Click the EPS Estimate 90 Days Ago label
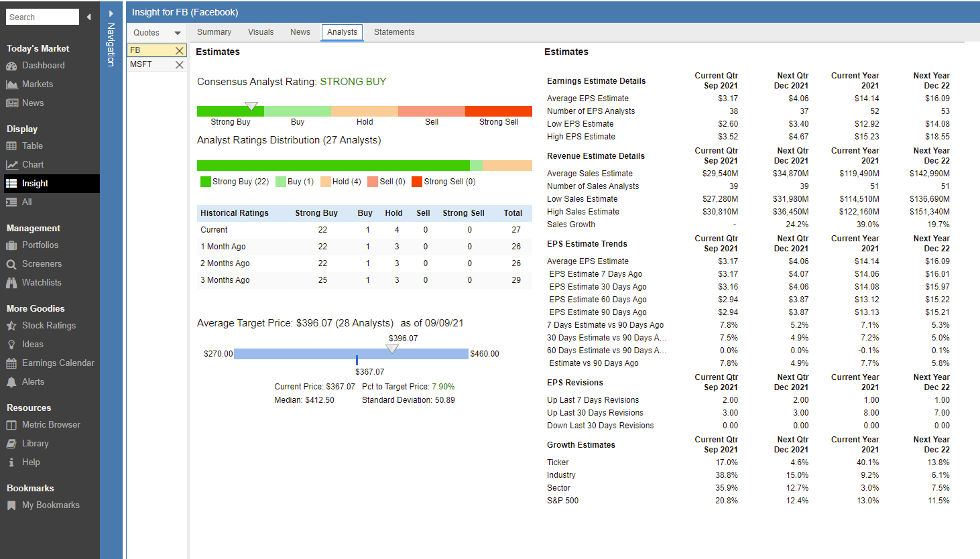Image resolution: width=980 pixels, height=559 pixels. click(x=598, y=312)
